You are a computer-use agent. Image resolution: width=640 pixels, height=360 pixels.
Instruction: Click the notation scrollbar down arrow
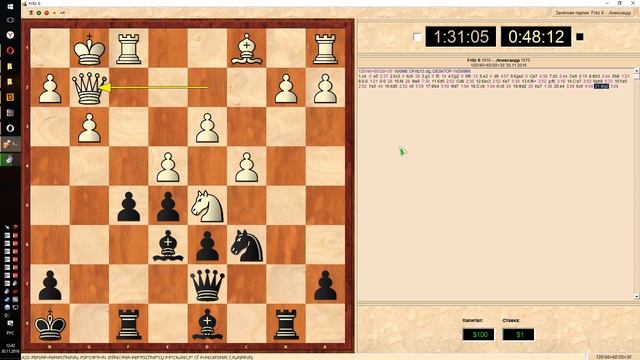click(636, 296)
